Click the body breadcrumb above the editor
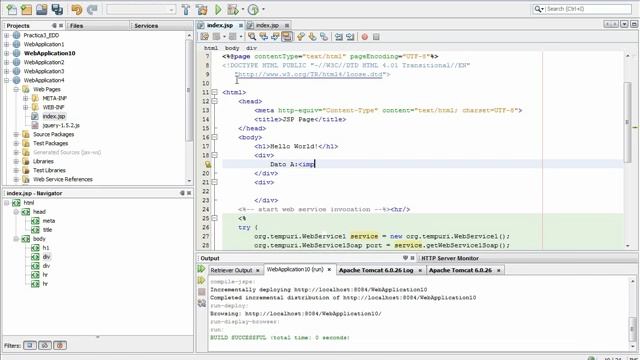 point(232,48)
